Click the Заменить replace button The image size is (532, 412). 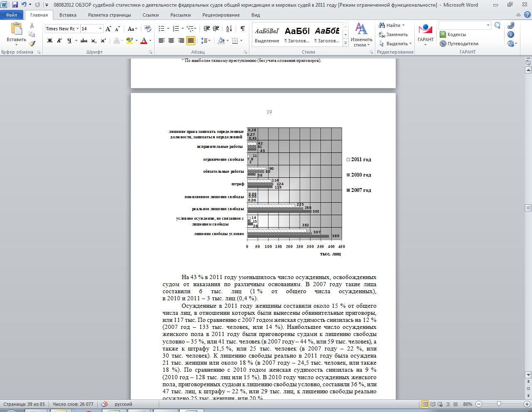point(393,34)
